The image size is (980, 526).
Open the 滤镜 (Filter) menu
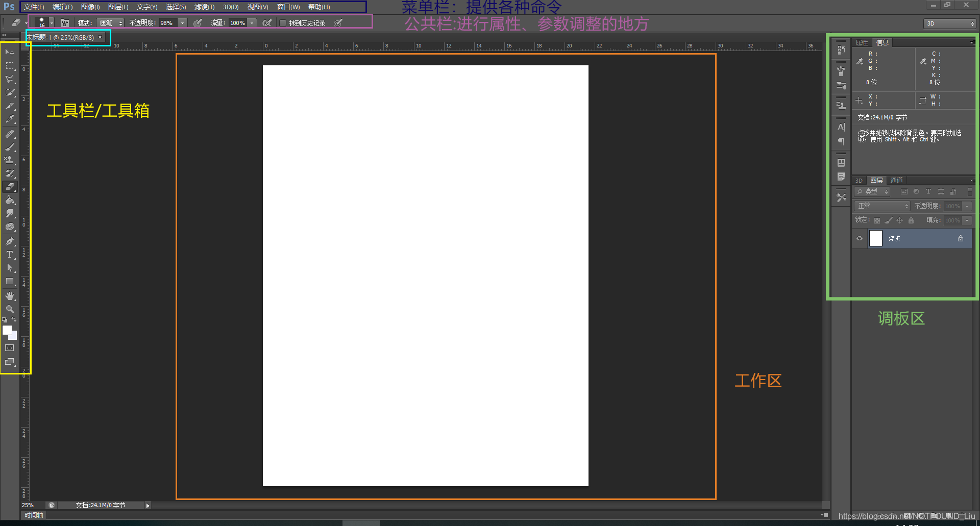pos(204,7)
